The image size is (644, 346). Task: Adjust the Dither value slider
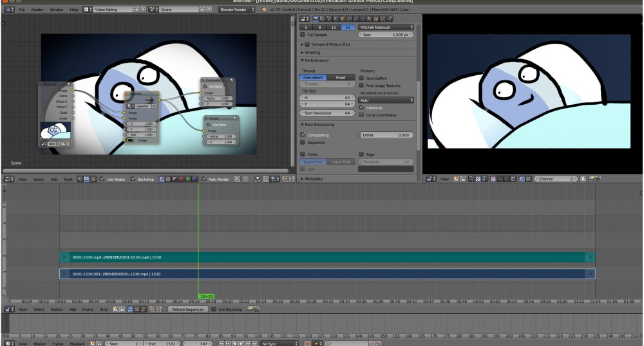click(386, 135)
